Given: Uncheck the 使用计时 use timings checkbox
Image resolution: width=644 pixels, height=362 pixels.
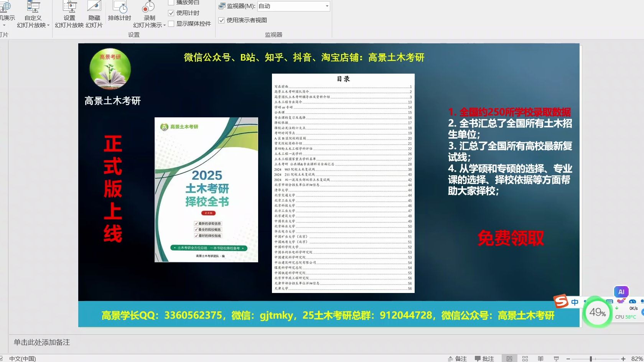Looking at the screenshot, I should 171,13.
